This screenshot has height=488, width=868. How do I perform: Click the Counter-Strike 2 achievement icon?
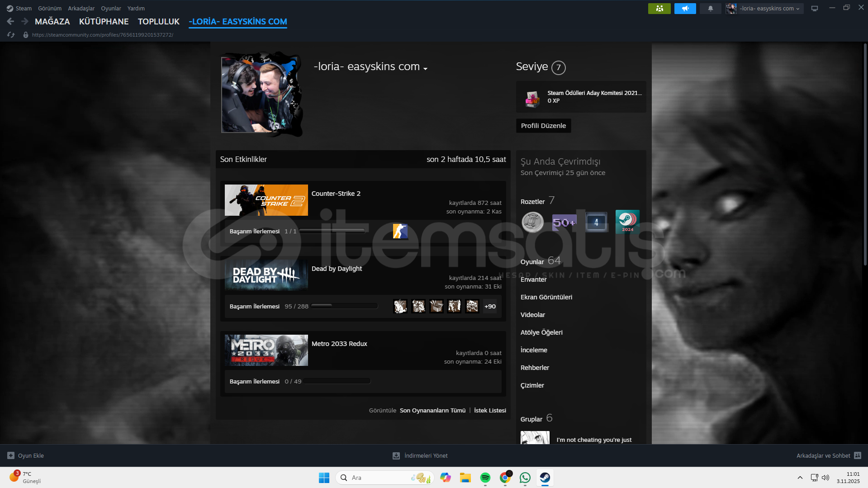(x=400, y=231)
